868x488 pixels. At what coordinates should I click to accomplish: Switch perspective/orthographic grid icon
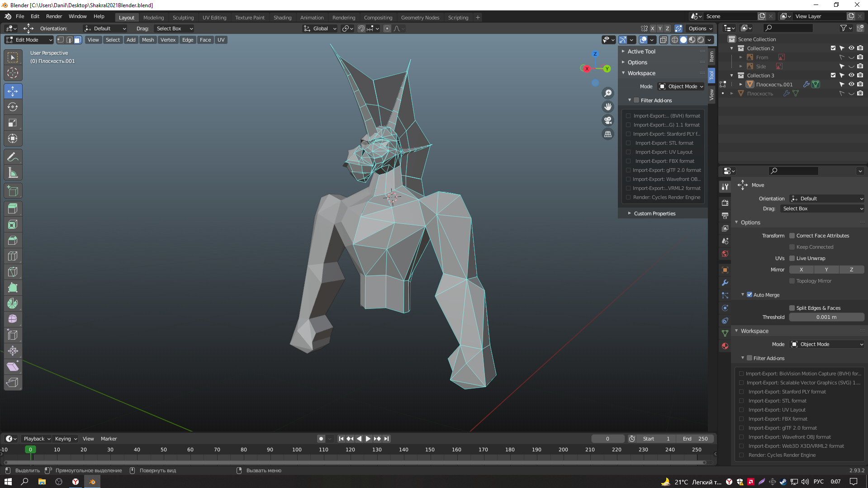[608, 134]
